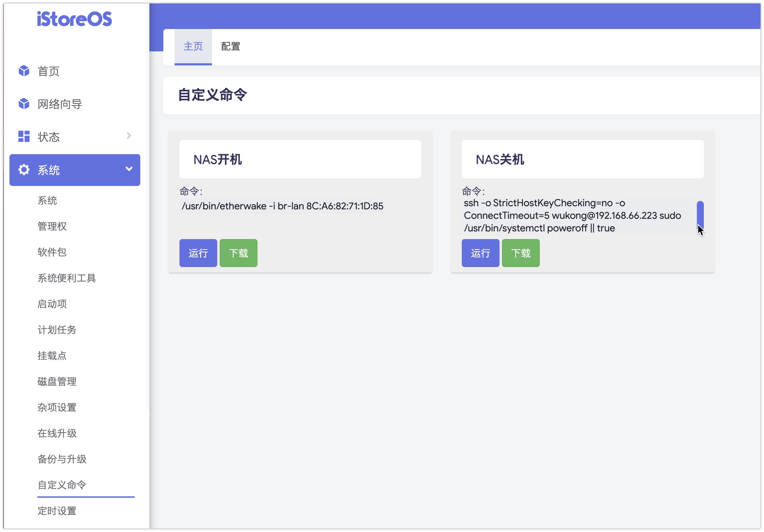Click the grid icon beside 状态
This screenshot has height=532, width=764.
24,136
